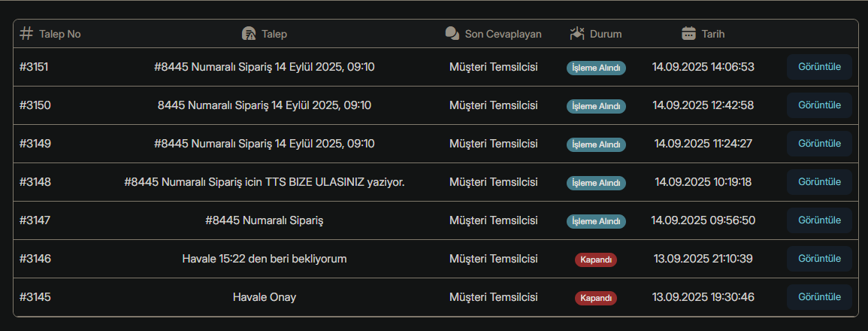Click the TTS BIZE ULASINIZ ticket subject
868x331 pixels.
tap(264, 182)
